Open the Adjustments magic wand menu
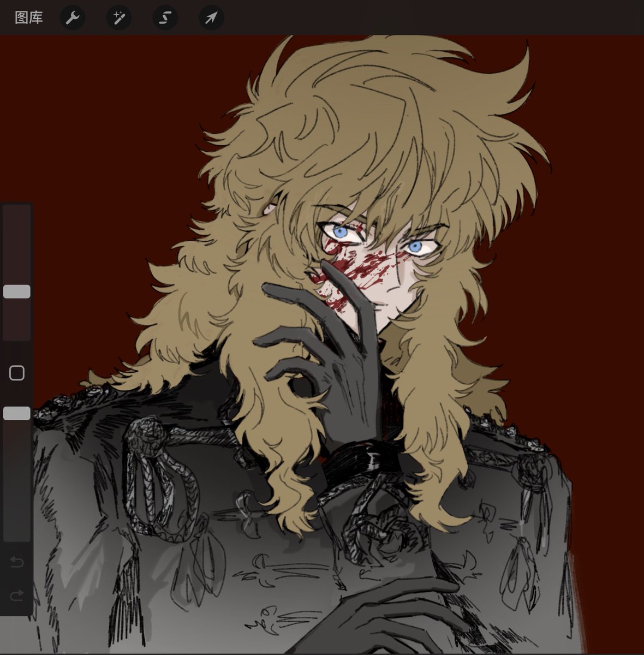644x655 pixels. pyautogui.click(x=118, y=18)
